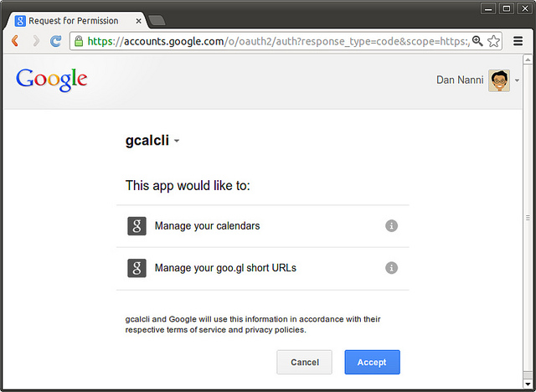The height and width of the screenshot is (392, 536).
Task: Click the vertical scrollbar thumb
Action: pos(527,218)
